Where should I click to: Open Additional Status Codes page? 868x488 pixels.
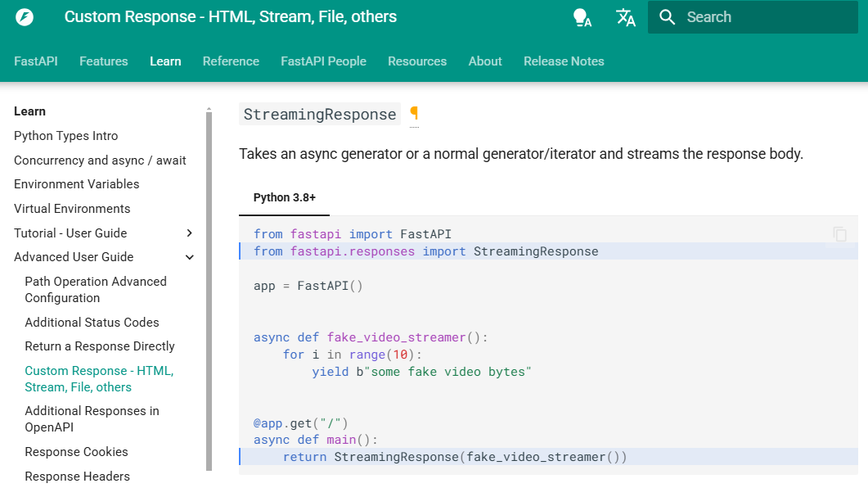(92, 323)
